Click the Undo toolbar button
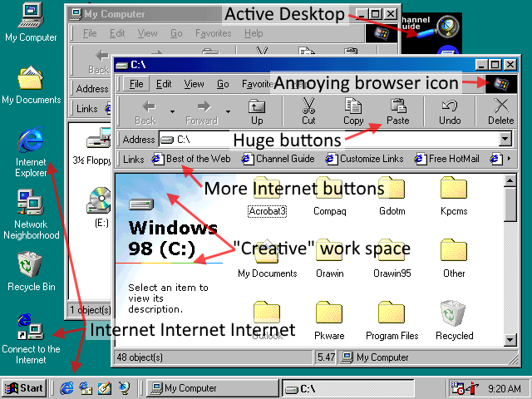 [x=450, y=112]
